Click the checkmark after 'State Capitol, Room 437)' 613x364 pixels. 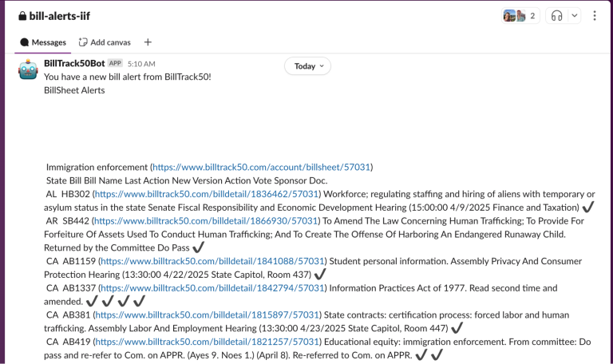[x=320, y=274]
